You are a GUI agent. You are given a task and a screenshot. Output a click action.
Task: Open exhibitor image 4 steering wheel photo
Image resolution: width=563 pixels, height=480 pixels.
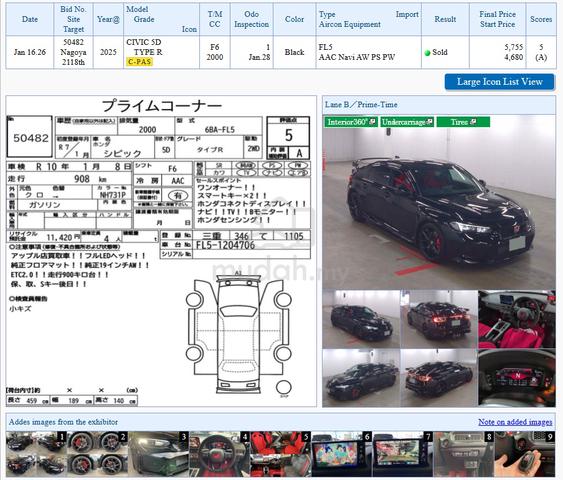coord(219,454)
